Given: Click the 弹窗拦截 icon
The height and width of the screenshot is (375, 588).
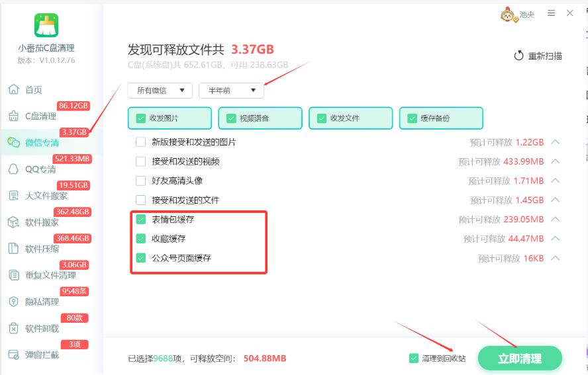Looking at the screenshot, I should coord(13,354).
